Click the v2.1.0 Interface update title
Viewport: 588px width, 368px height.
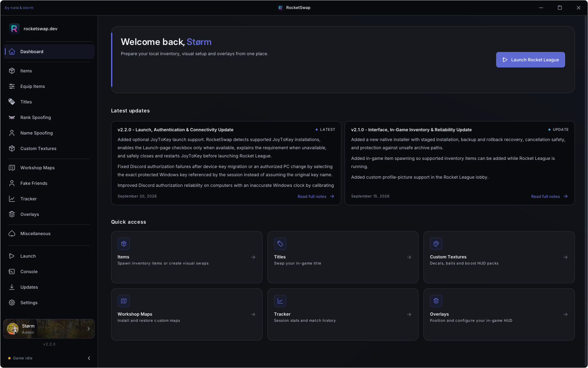pyautogui.click(x=411, y=130)
